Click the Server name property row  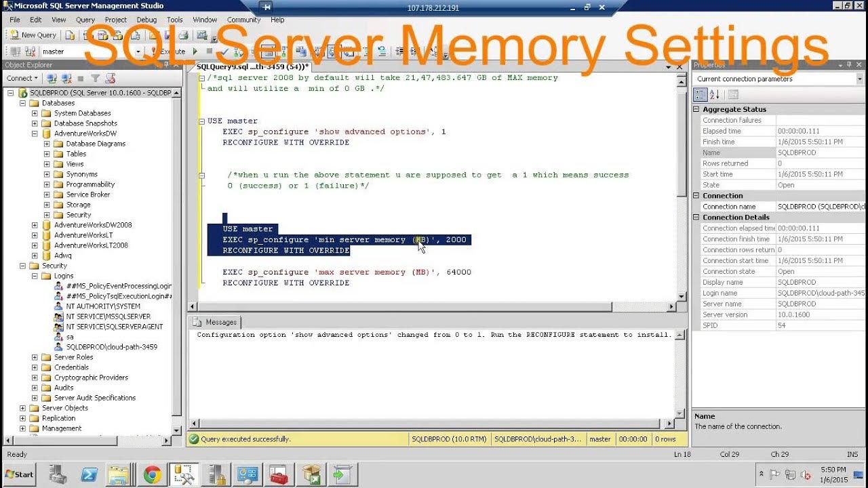coord(783,304)
